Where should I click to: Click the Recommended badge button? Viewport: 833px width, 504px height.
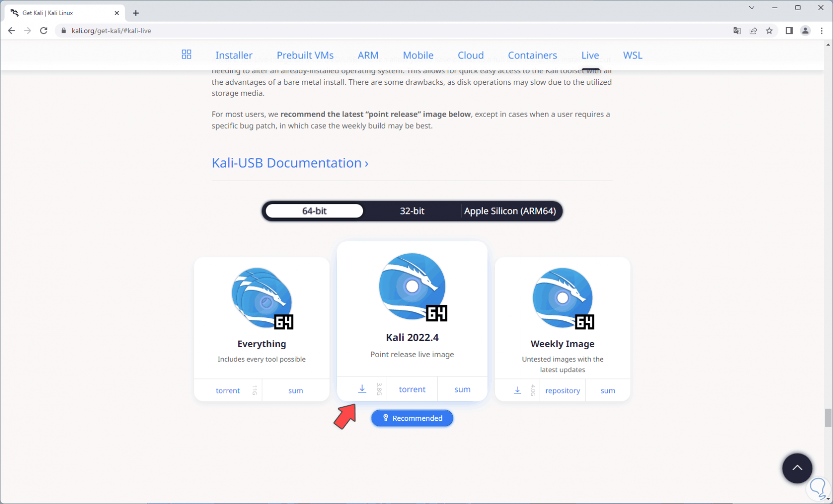click(x=412, y=418)
